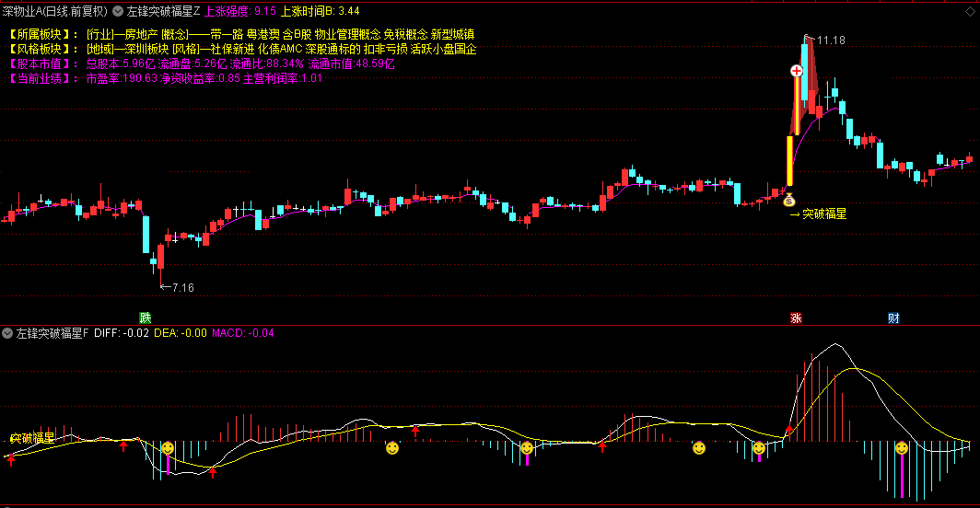Click the 上涨时间B: 3.44 value

pyautogui.click(x=320, y=11)
